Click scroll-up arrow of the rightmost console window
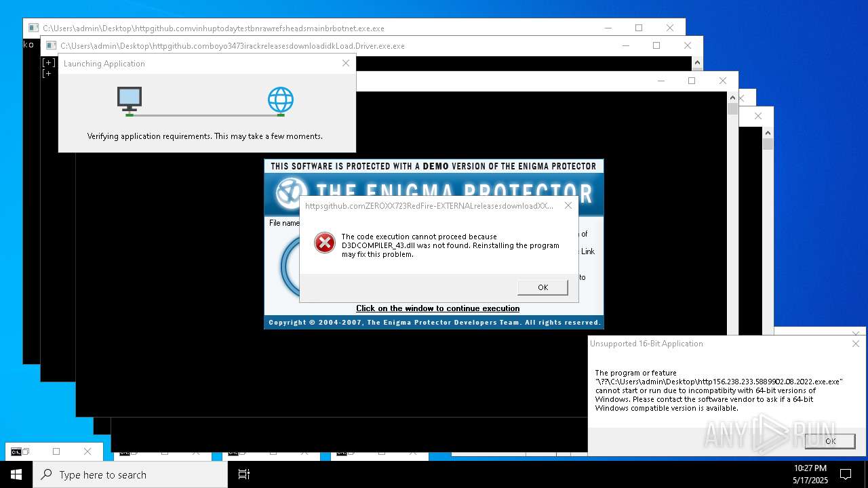 click(x=768, y=134)
